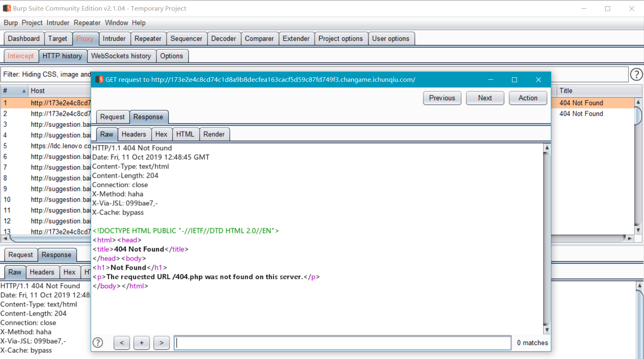Switch to the Dashboard tab

[24, 38]
